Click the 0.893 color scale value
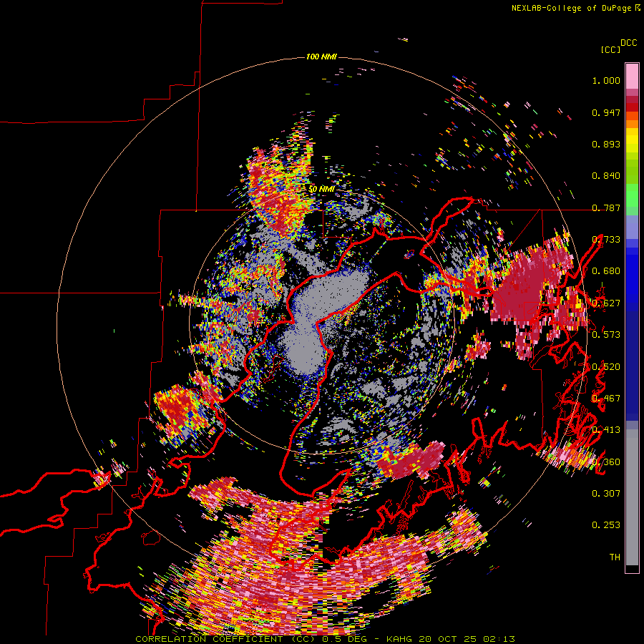 [606, 144]
